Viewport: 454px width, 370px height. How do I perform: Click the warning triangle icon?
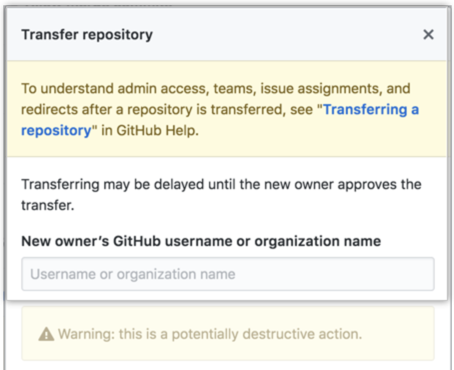(46, 334)
